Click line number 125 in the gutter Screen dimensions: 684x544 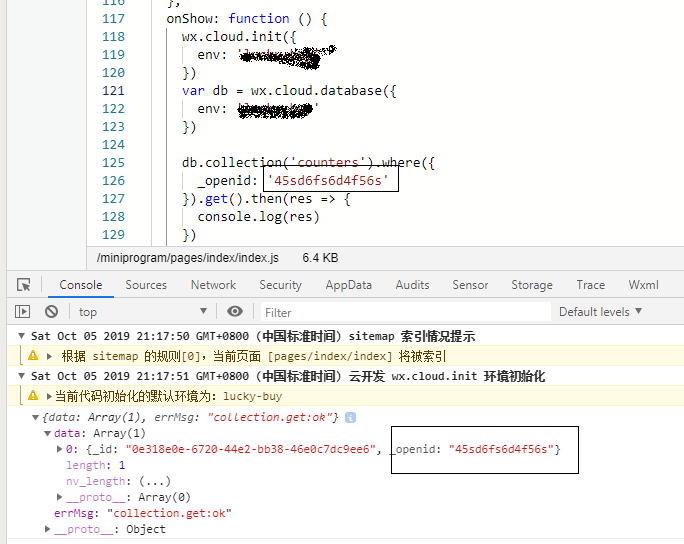(x=113, y=163)
